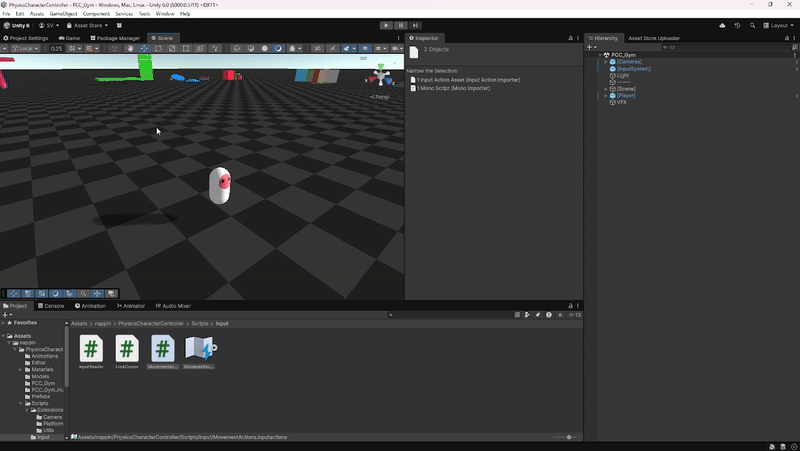800x451 pixels.
Task: Select the Move tool in Scene toolbar
Action: (x=144, y=48)
